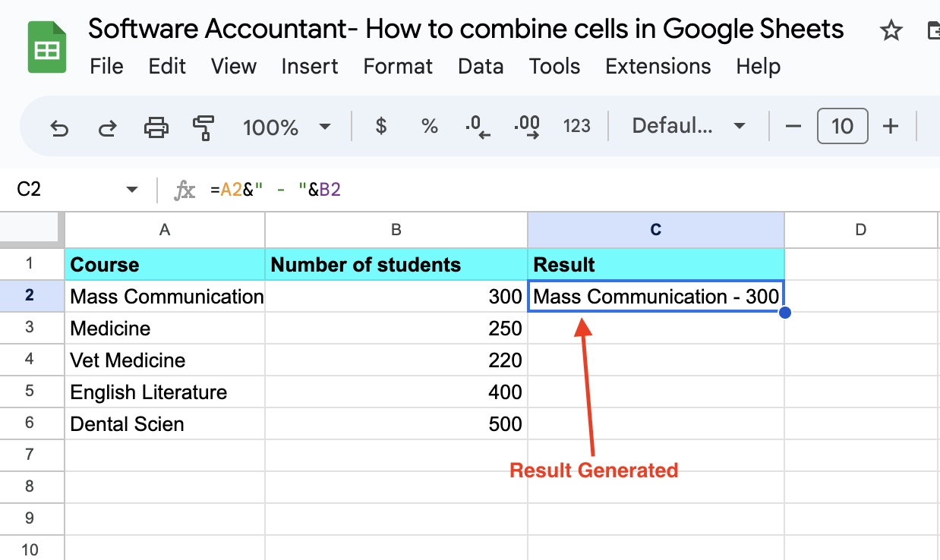The height and width of the screenshot is (560, 940).
Task: Select the "Dental Scien" cell
Action: pos(165,423)
